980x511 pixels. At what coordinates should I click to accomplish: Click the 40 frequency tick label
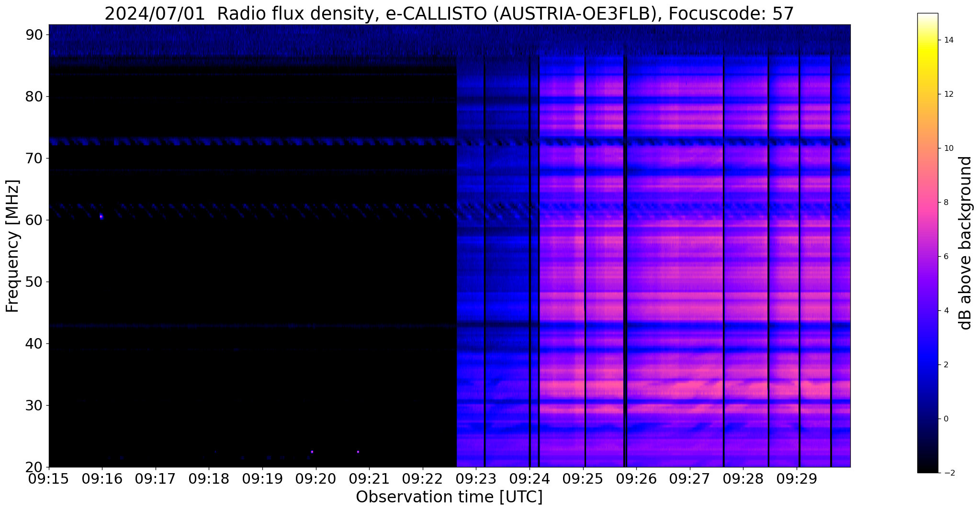tap(34, 343)
